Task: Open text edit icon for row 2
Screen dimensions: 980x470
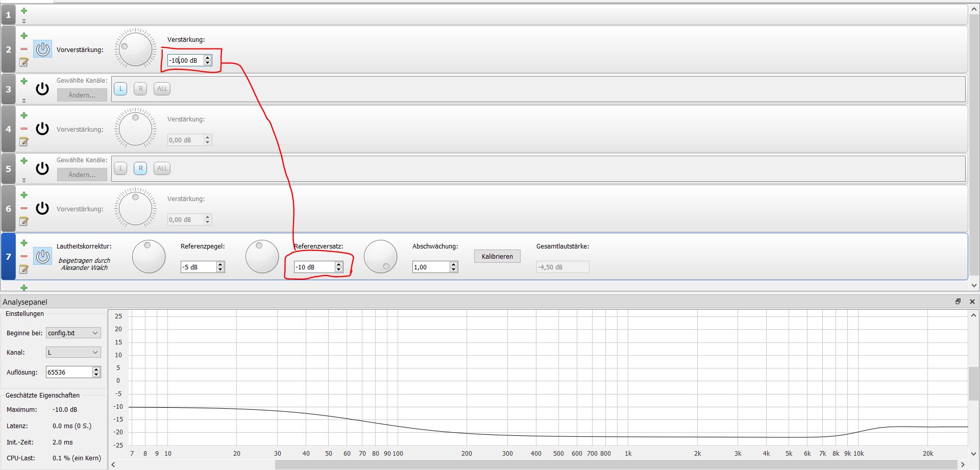Action: 24,62
